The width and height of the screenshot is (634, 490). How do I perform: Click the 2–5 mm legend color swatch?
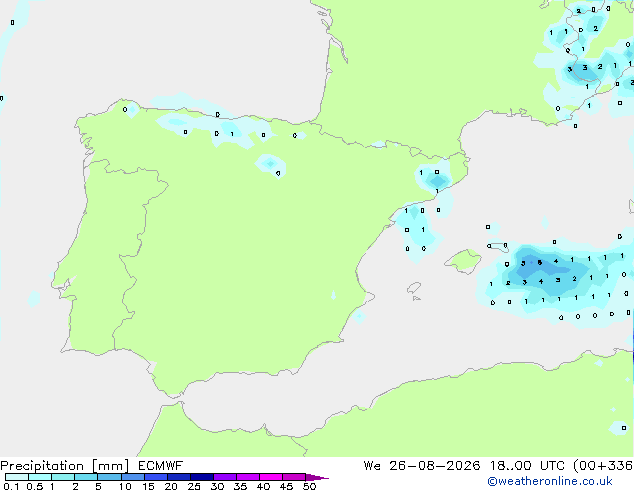coord(86,477)
